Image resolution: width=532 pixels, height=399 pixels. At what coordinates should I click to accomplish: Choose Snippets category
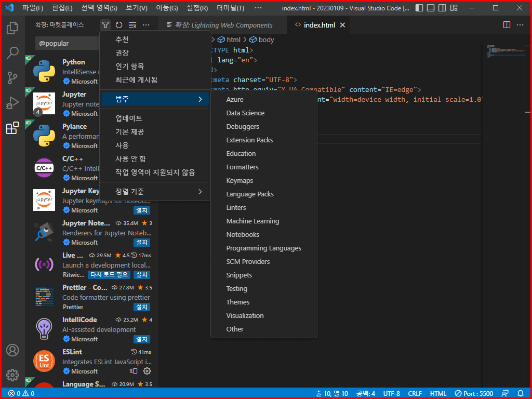coord(264,275)
